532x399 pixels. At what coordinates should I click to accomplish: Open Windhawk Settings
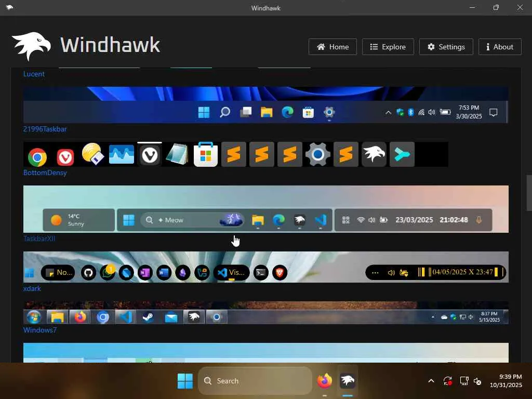point(446,47)
